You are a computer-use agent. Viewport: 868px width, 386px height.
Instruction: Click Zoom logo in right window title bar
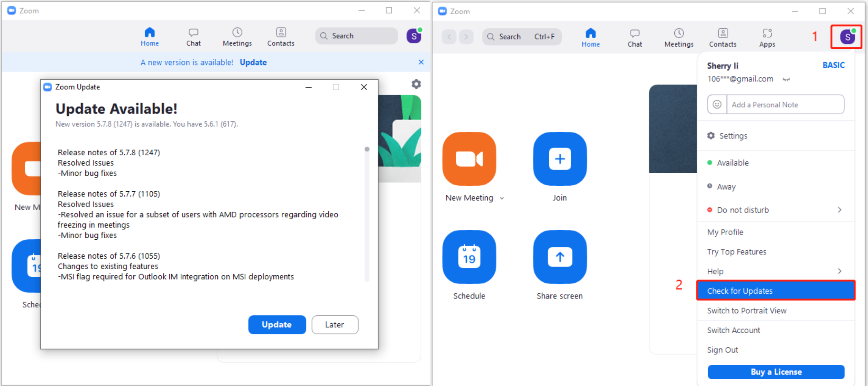point(443,11)
